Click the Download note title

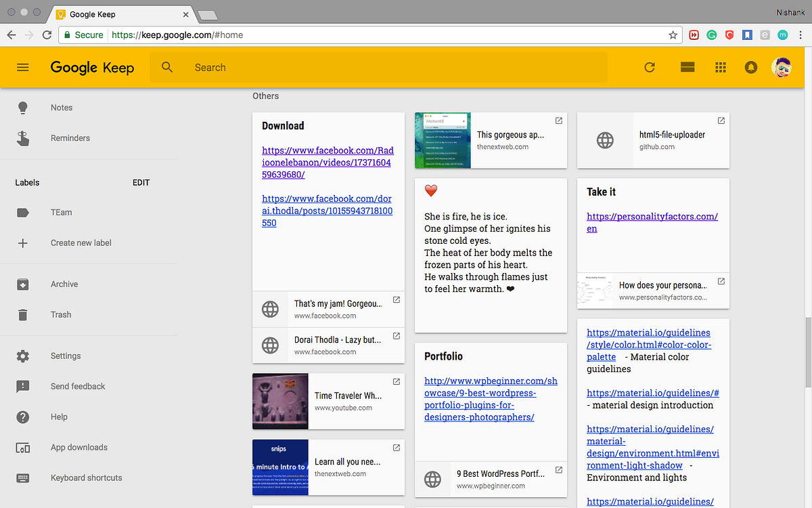pyautogui.click(x=283, y=126)
